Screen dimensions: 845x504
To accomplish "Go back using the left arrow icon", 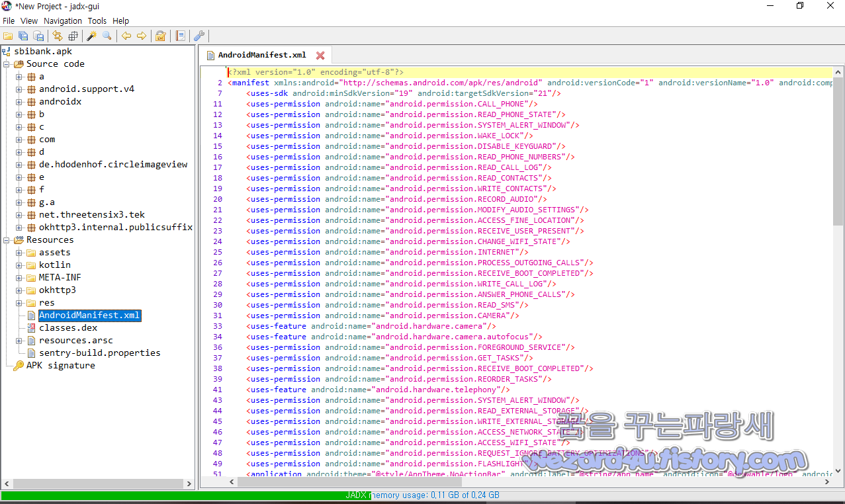I will pos(126,36).
